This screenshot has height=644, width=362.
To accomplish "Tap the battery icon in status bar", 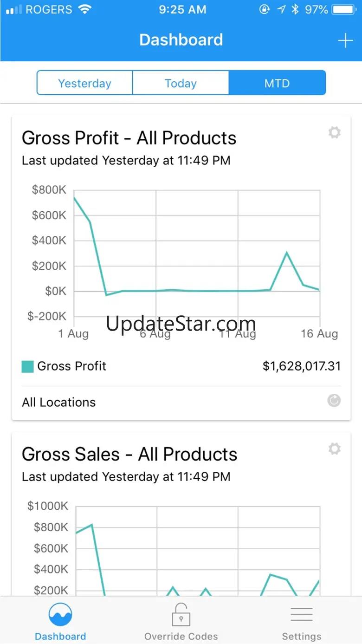I will [345, 9].
